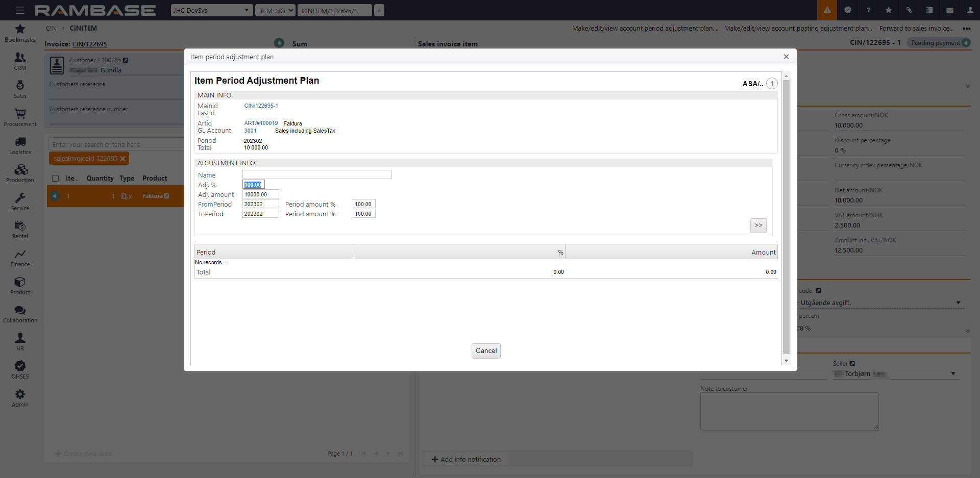Screen dimensions: 980x478
Task: Click the dialog vertical scrollbar
Action: (x=786, y=217)
